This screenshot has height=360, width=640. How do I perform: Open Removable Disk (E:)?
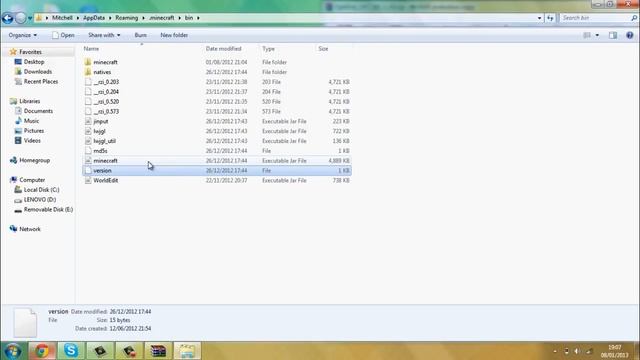(x=48, y=209)
